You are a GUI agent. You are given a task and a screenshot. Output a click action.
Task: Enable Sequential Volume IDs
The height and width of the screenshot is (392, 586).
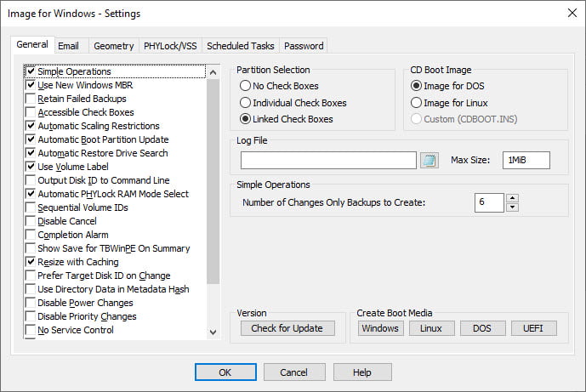point(31,207)
